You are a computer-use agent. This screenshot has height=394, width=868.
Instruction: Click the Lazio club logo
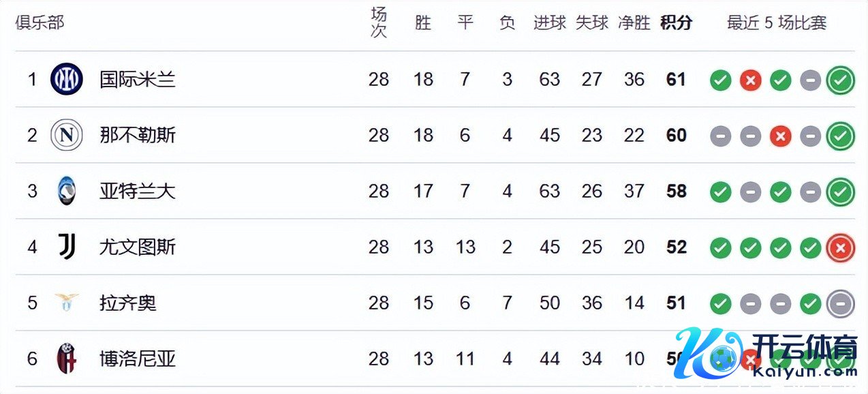click(67, 303)
